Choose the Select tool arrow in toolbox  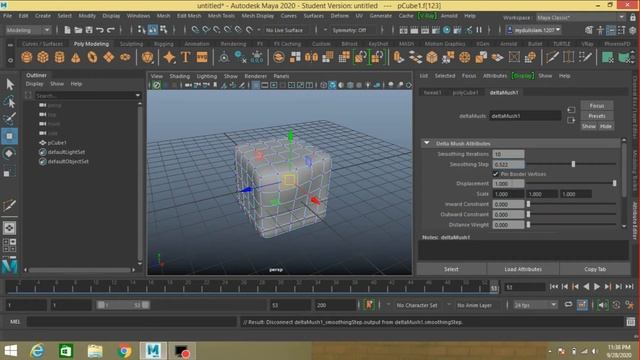click(9, 84)
